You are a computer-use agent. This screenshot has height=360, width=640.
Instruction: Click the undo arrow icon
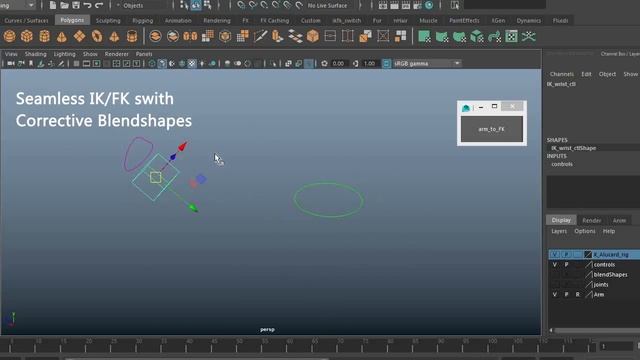point(87,5)
